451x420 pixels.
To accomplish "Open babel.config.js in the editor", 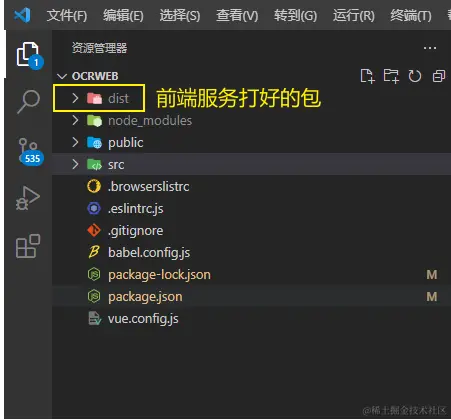I will pyautogui.click(x=251, y=252).
